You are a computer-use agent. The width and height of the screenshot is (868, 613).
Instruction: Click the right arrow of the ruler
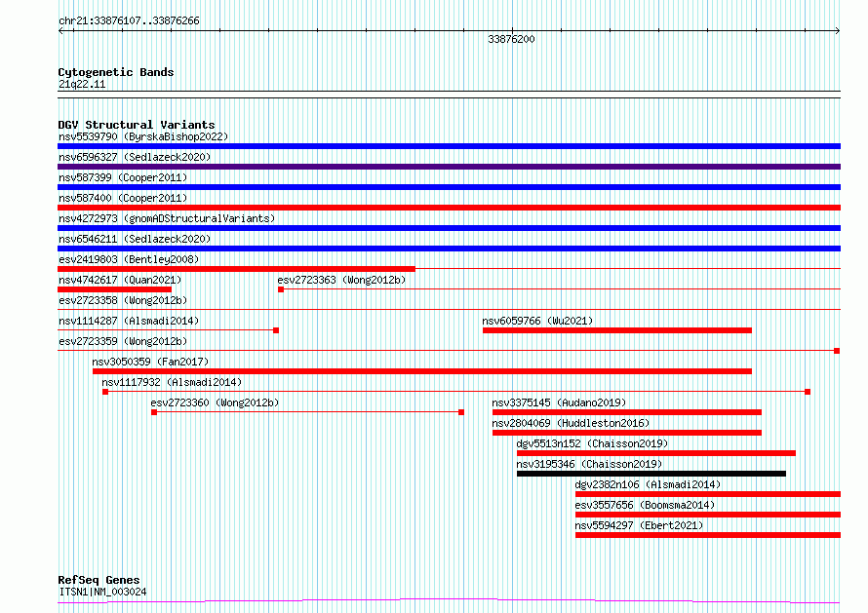coord(838,31)
